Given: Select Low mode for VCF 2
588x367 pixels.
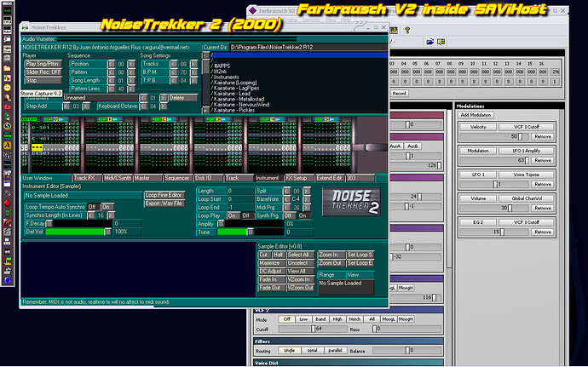Looking at the screenshot, I should pyautogui.click(x=303, y=319).
